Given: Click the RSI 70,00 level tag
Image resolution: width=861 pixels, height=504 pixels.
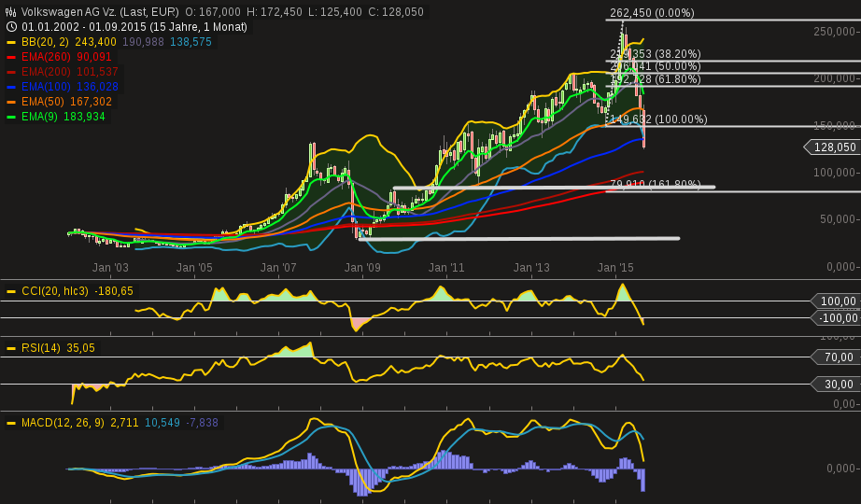Looking at the screenshot, I should 835,357.
